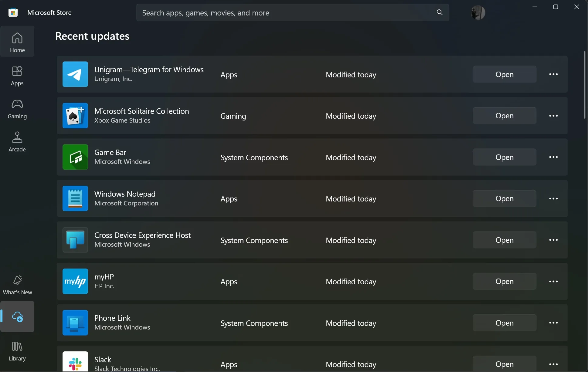Open Cross Device Experience Host app
This screenshot has height=372, width=588.
(x=505, y=240)
